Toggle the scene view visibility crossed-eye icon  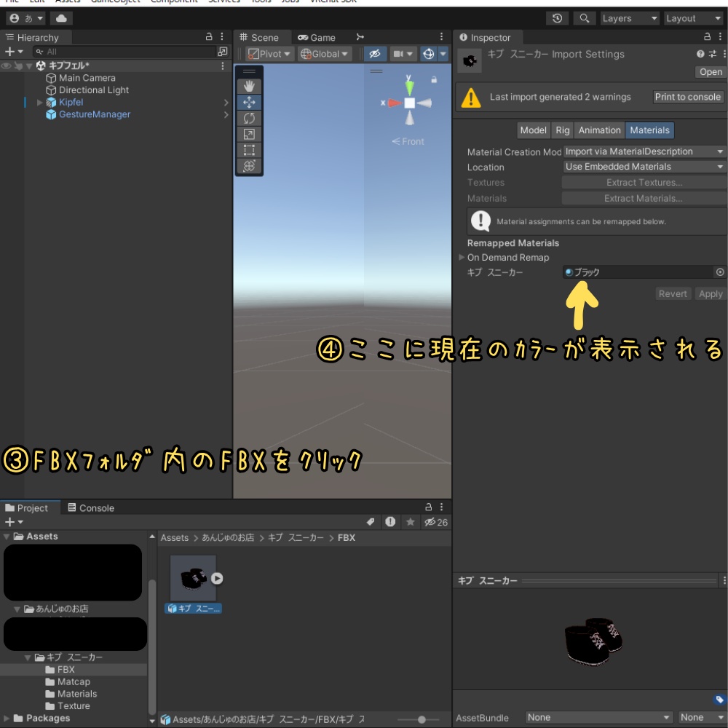tap(375, 53)
